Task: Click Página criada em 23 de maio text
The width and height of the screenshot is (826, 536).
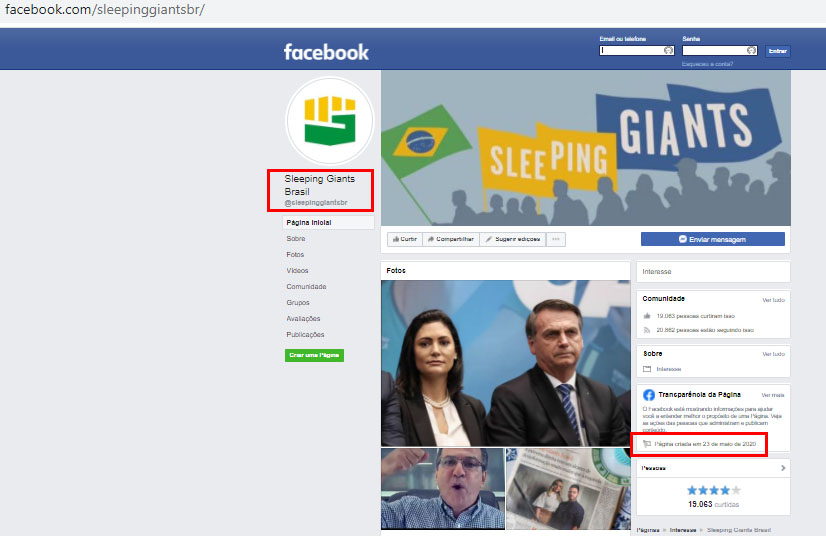Action: click(705, 444)
